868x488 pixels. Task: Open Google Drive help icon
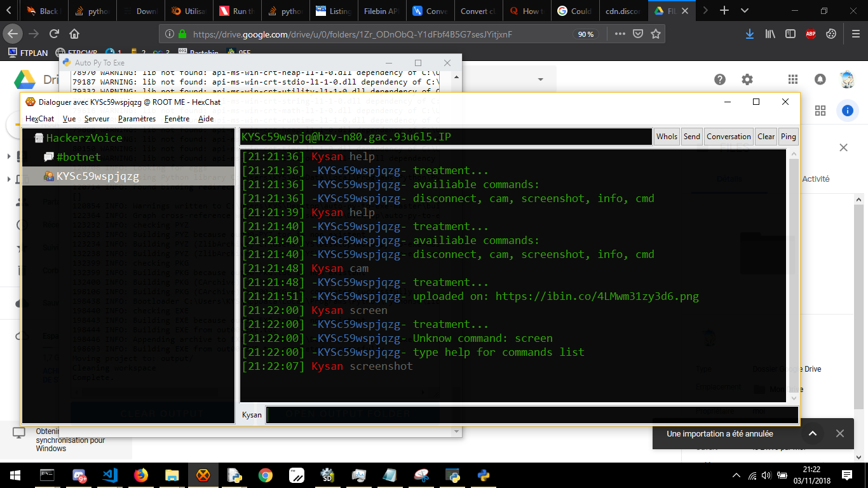point(719,79)
